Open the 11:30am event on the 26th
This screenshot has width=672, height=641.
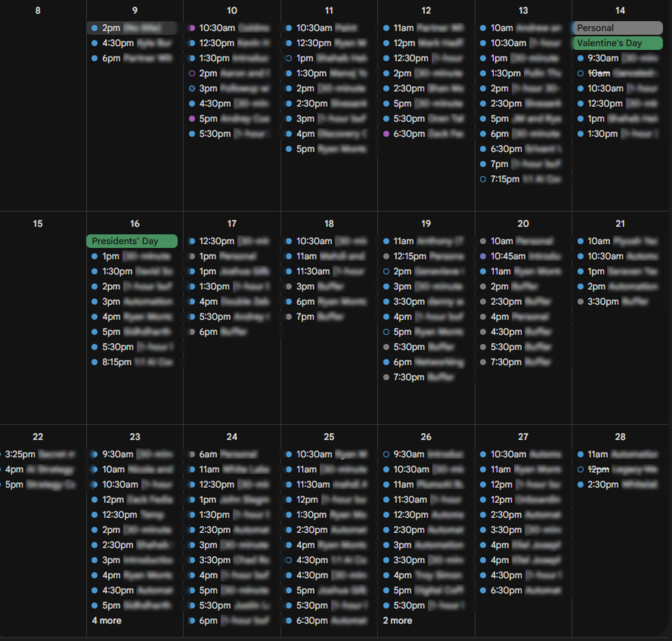click(x=423, y=500)
